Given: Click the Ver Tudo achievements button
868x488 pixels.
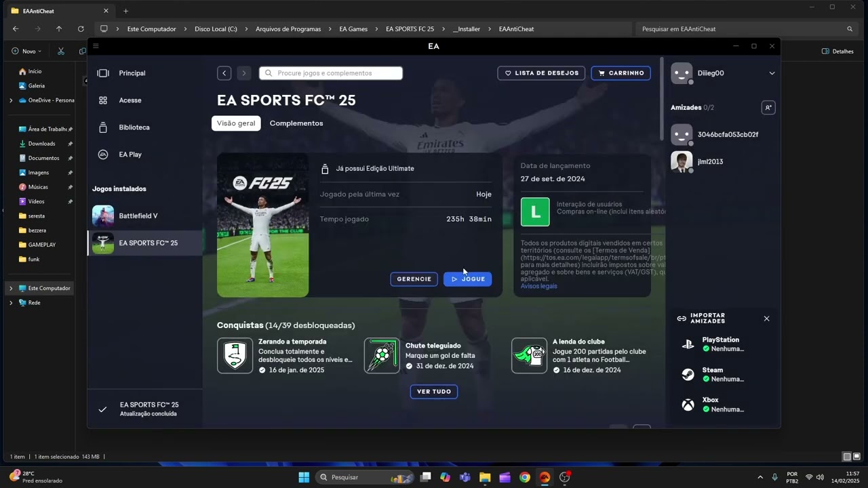Looking at the screenshot, I should pos(434,392).
